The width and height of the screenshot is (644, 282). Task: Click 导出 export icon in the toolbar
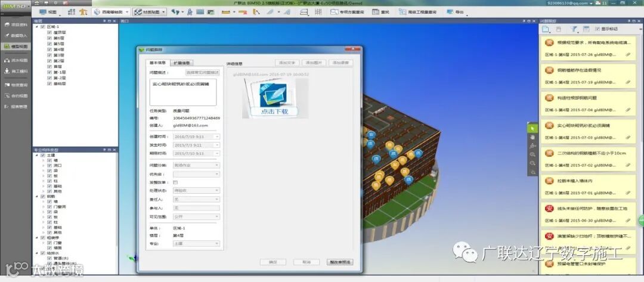pos(450,12)
